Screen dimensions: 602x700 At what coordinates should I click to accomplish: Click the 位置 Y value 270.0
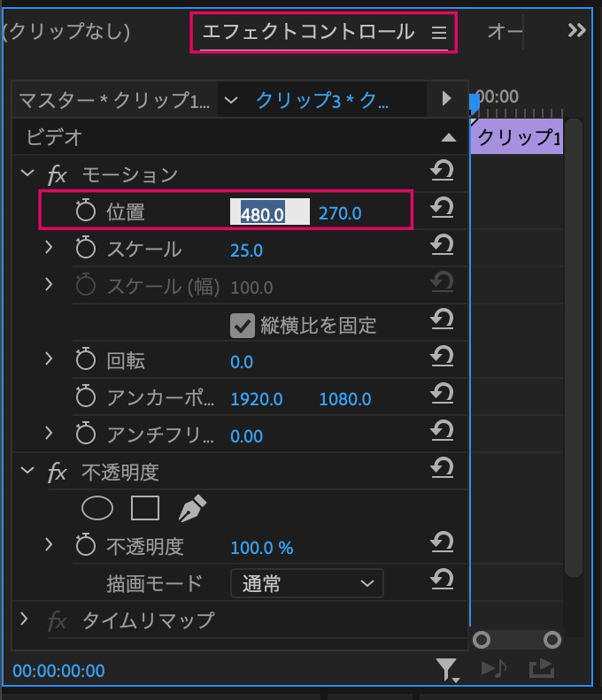click(340, 213)
